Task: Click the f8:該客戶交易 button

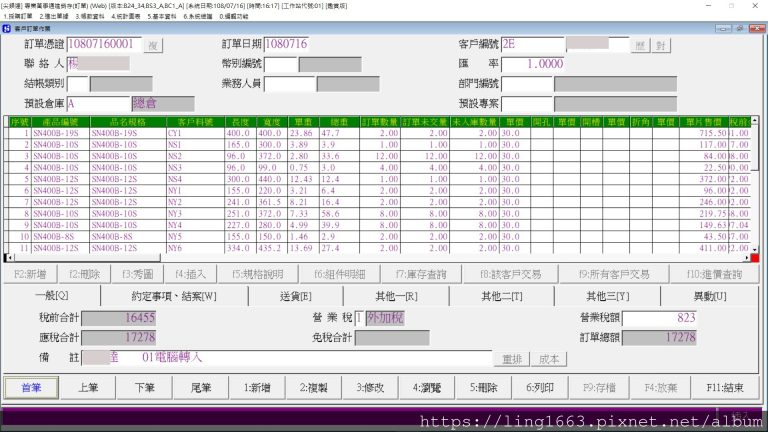Action: (510, 274)
